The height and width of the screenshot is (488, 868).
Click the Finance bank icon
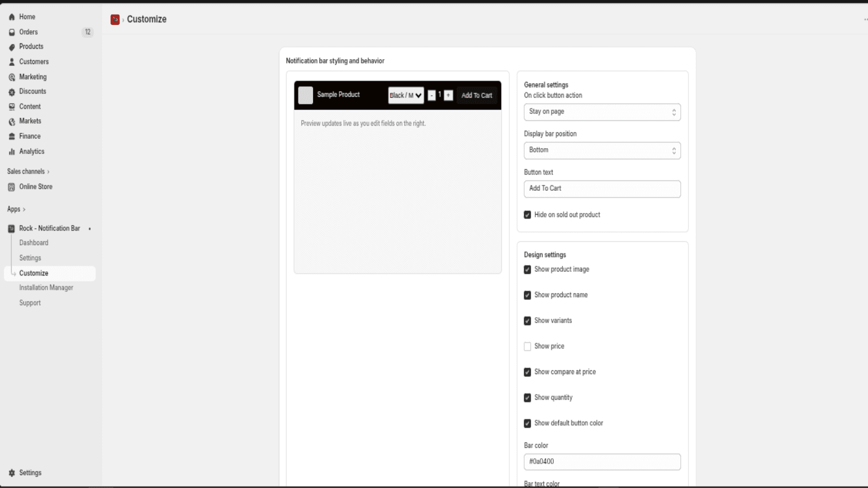[12, 137]
